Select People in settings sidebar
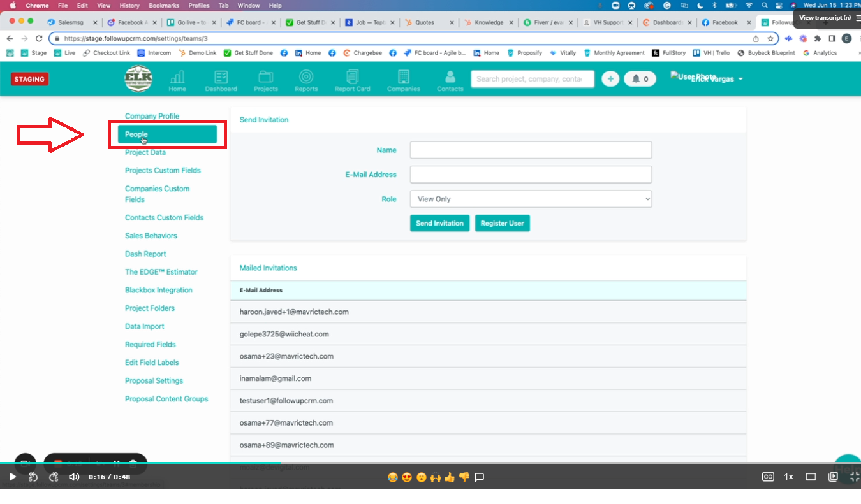The height and width of the screenshot is (504, 861). pyautogui.click(x=167, y=134)
